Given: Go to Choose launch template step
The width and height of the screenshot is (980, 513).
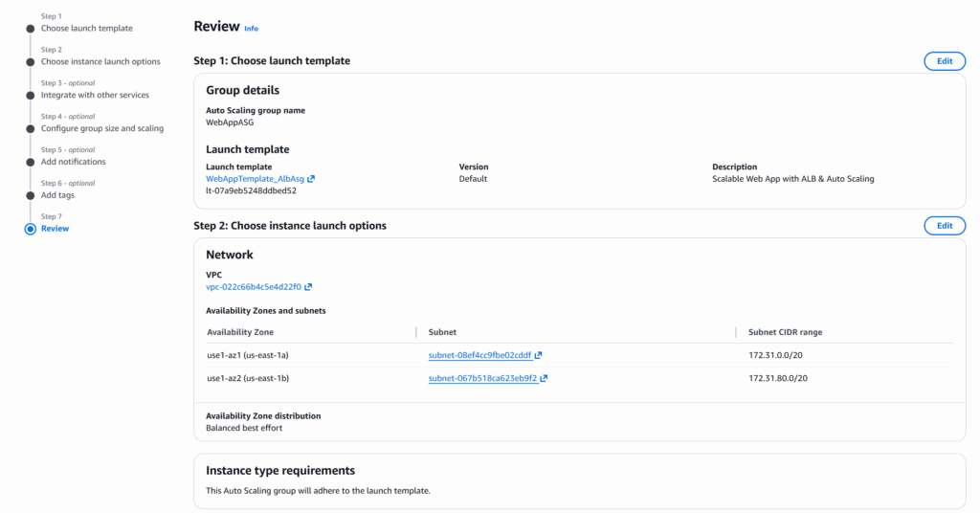Looking at the screenshot, I should 86,29.
